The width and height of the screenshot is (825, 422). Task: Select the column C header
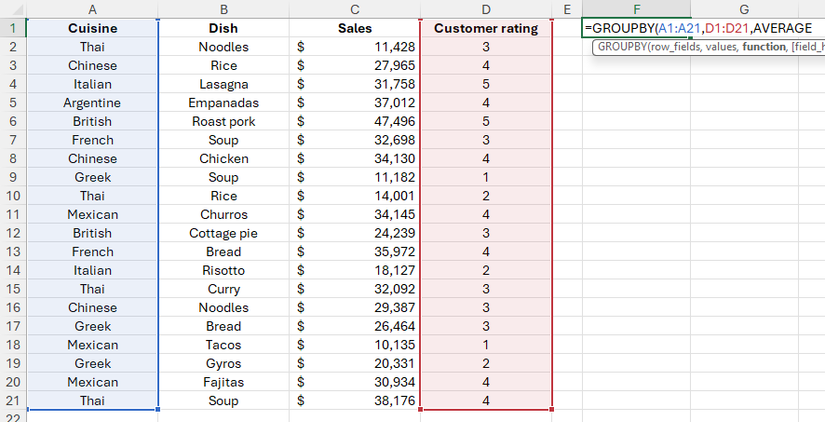click(x=354, y=9)
